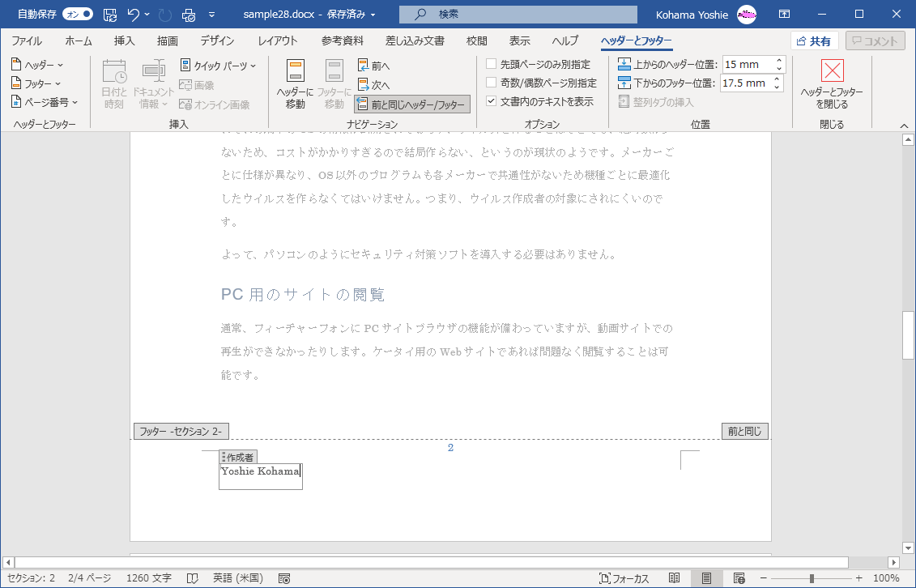Open the Ribbon Display Options icon
This screenshot has width=916, height=588.
(x=784, y=15)
